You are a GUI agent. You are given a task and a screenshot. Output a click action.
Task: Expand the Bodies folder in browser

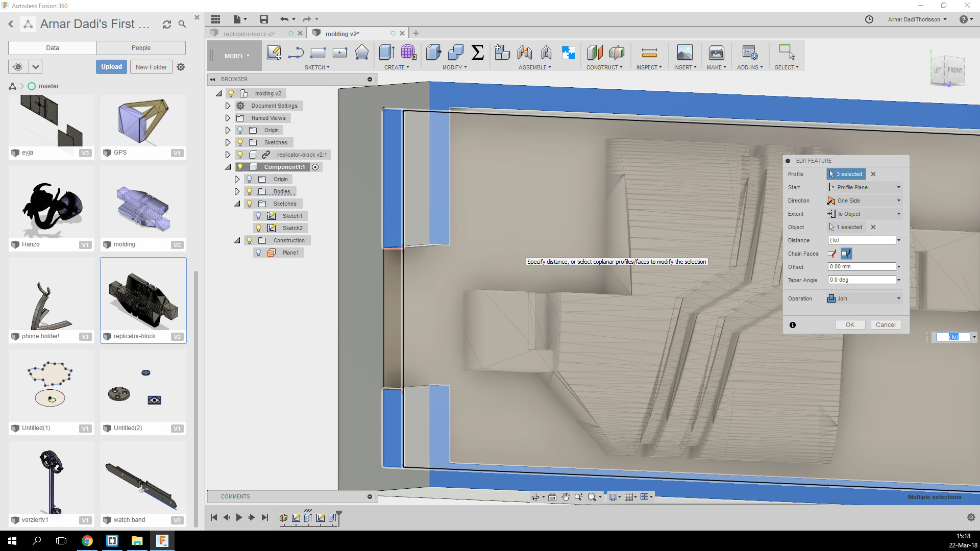click(x=237, y=191)
